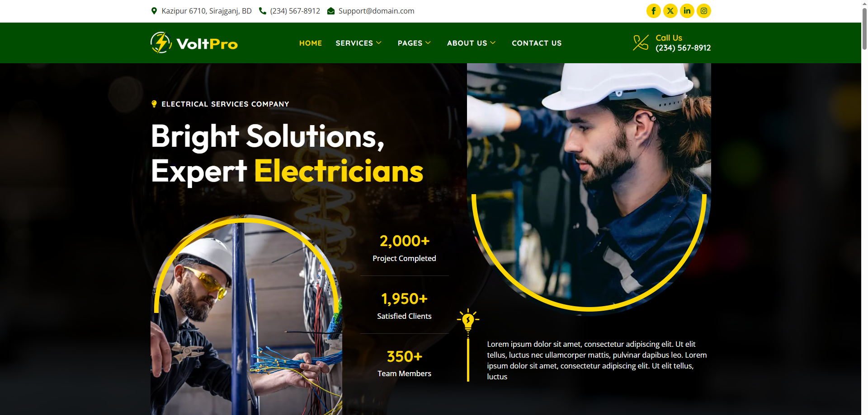Select the VoltPro lightning bolt logo
Image resolution: width=868 pixels, height=415 pixels.
161,42
